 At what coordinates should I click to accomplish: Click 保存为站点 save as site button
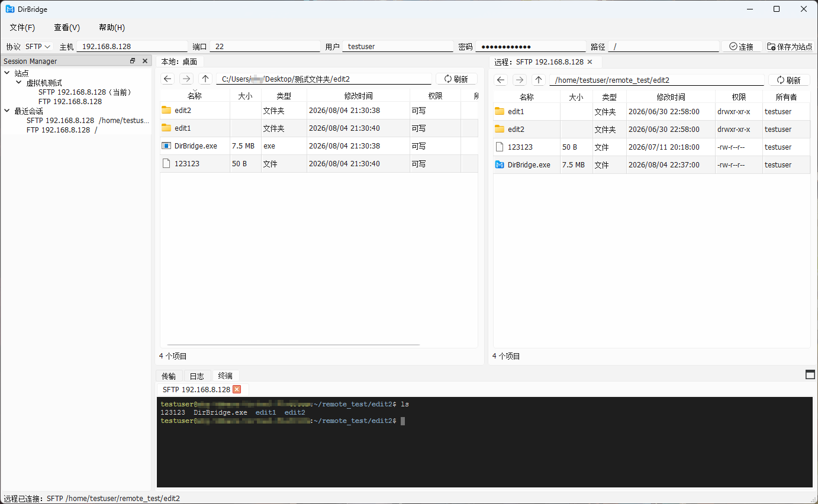790,46
